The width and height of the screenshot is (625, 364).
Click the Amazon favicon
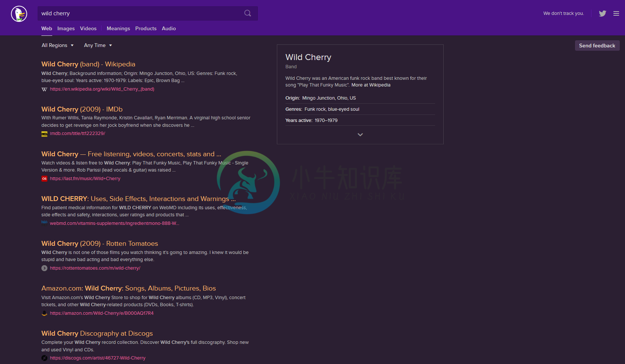coord(44,313)
